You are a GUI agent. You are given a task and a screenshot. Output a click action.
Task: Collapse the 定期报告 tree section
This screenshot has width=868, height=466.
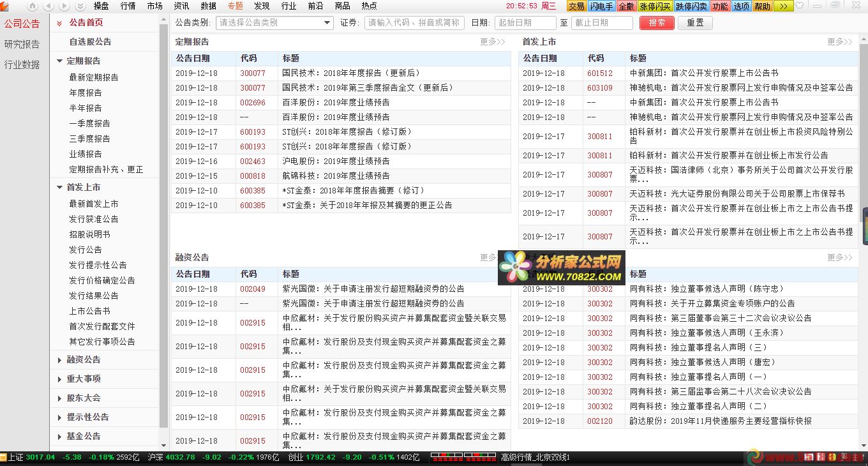point(59,61)
